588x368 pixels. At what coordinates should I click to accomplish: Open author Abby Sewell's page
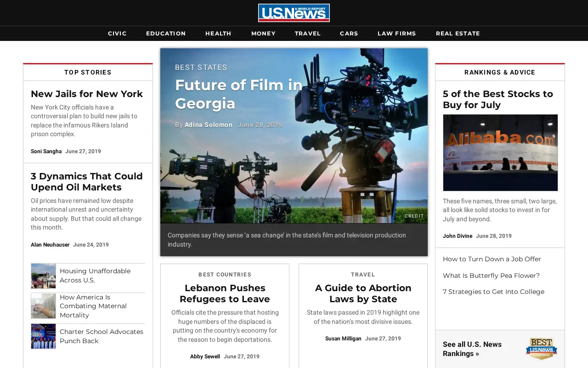(x=205, y=356)
